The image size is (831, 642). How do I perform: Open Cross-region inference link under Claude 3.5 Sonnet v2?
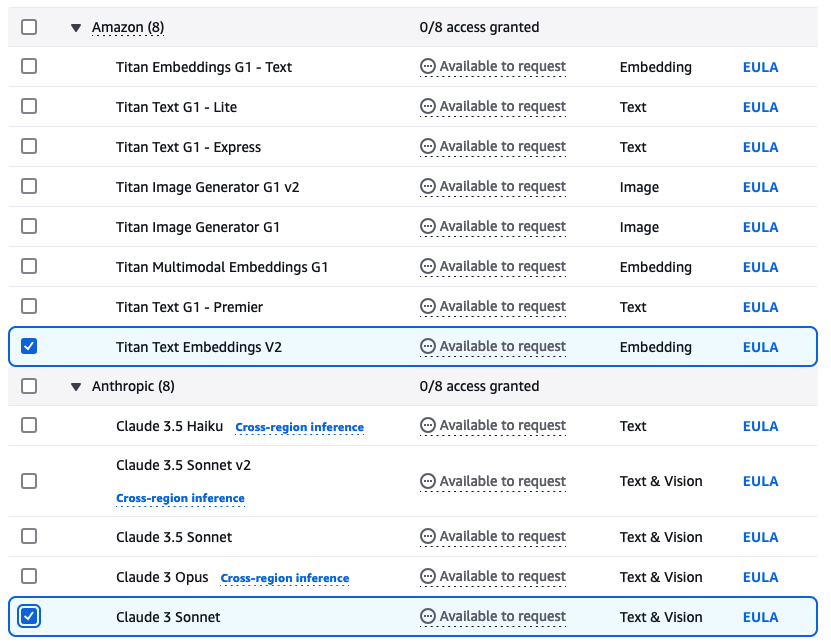(x=180, y=498)
